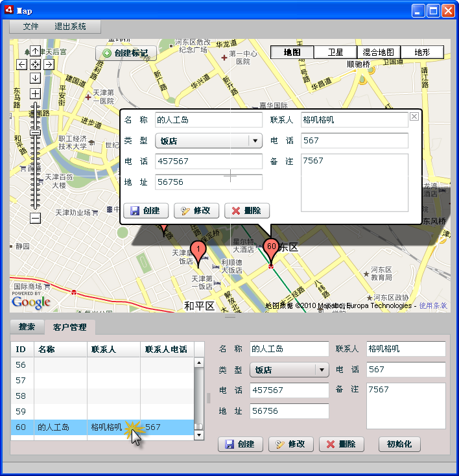Click the popup 联系人 field 格叽格叽
Viewport: 459px width, 476px height.
[355, 119]
